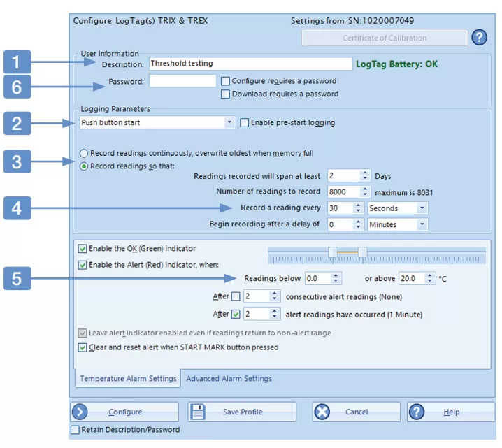Increase the days span stepper value

tap(365, 173)
